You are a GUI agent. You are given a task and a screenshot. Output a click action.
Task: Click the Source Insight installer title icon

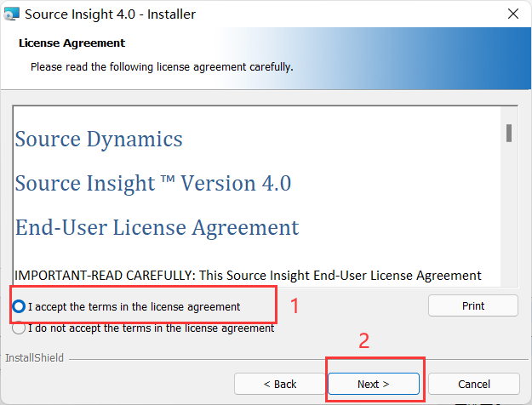12,14
